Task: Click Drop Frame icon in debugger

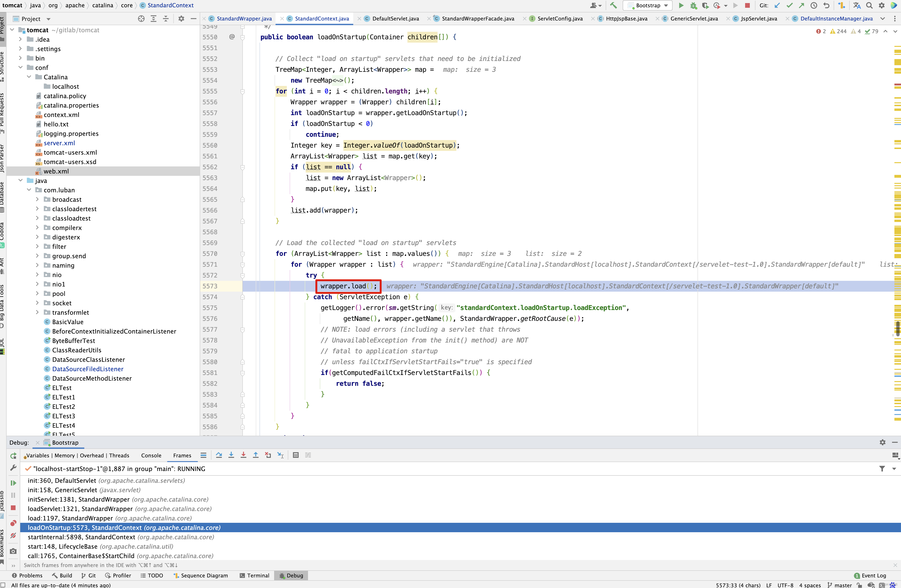Action: tap(268, 455)
